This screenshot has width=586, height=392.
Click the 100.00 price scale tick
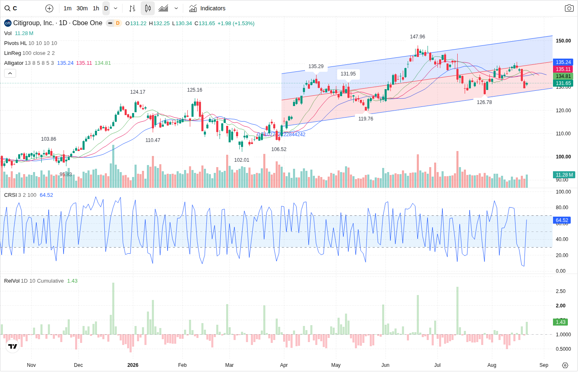(x=563, y=157)
